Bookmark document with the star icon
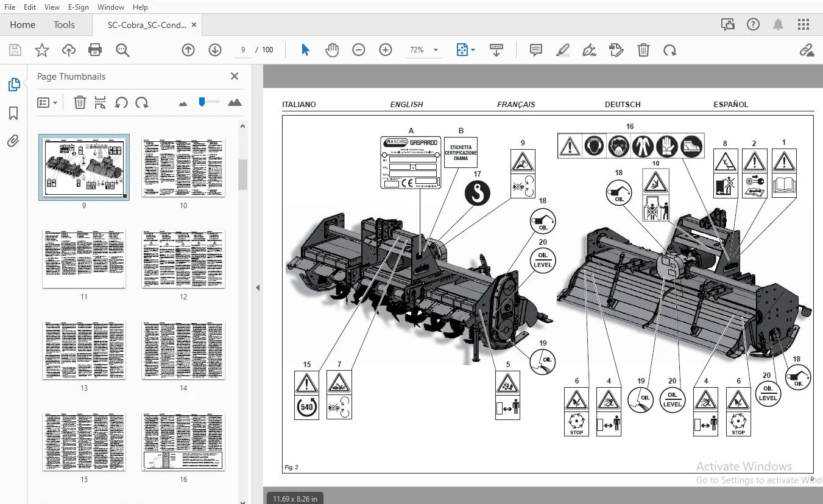This screenshot has height=504, width=823. pos(41,50)
